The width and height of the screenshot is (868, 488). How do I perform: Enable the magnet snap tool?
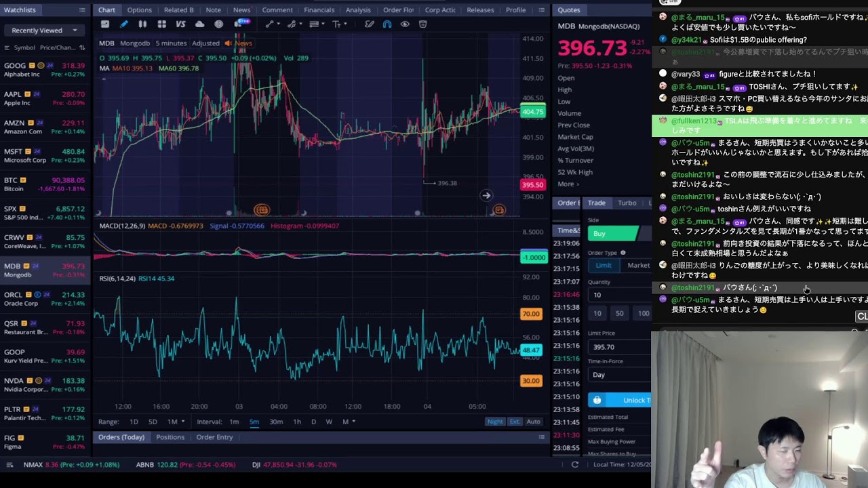point(387,24)
